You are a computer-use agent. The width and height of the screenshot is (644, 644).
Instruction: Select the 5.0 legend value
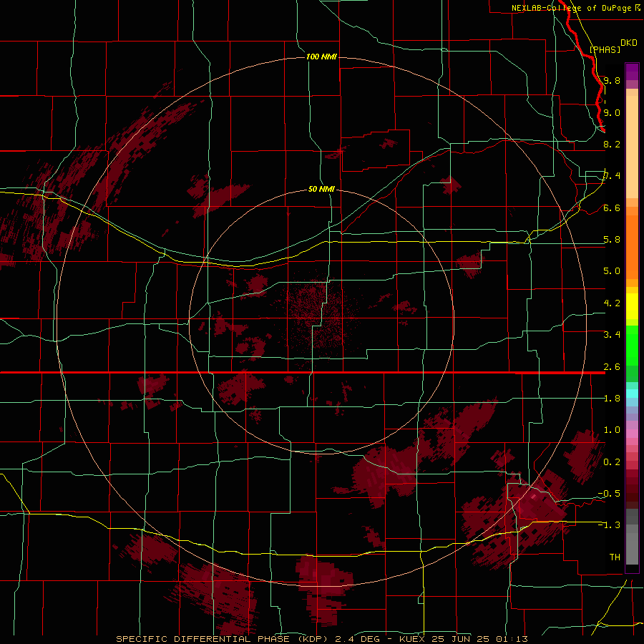coord(612,271)
